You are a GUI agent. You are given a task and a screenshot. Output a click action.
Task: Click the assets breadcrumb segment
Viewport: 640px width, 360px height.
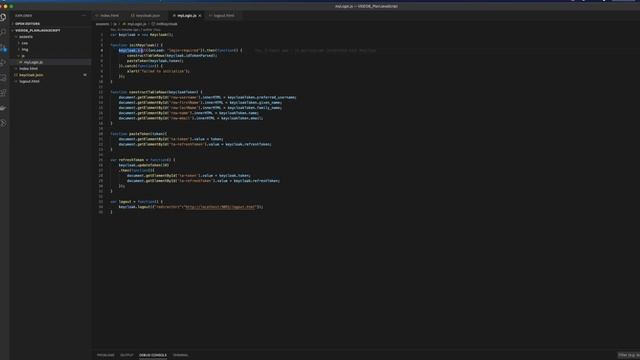[102, 24]
